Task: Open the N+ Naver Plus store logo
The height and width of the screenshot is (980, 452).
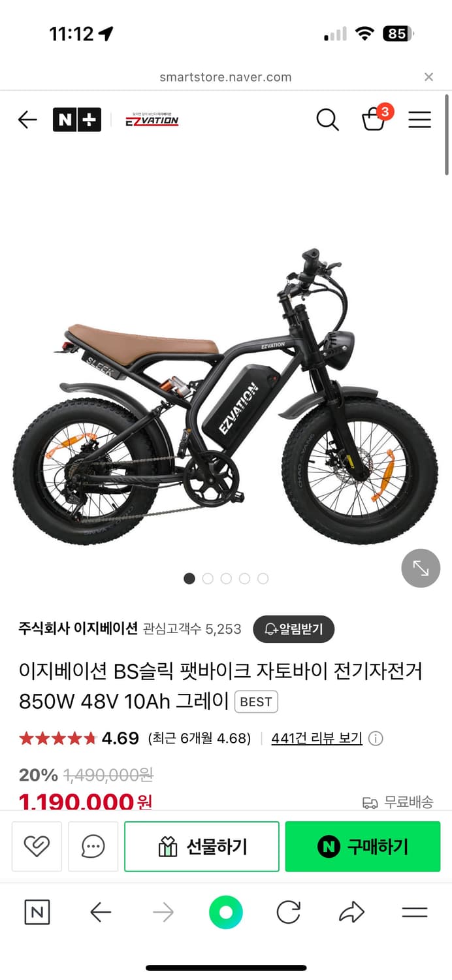Action: pyautogui.click(x=77, y=120)
